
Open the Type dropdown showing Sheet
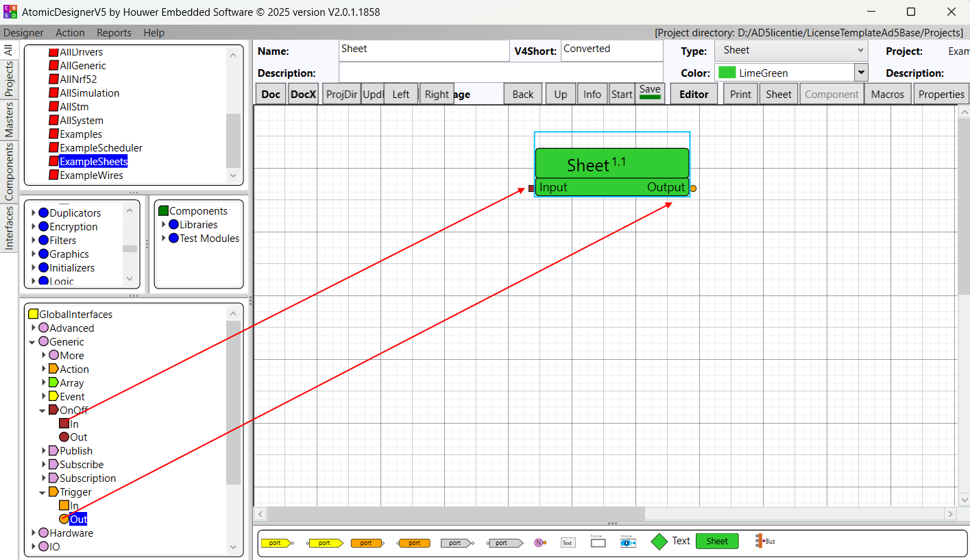pos(791,50)
